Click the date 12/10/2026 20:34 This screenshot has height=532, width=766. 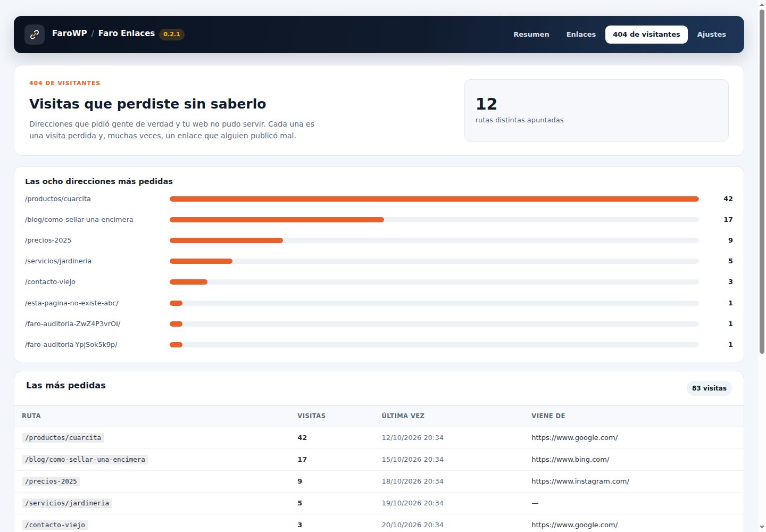click(412, 438)
